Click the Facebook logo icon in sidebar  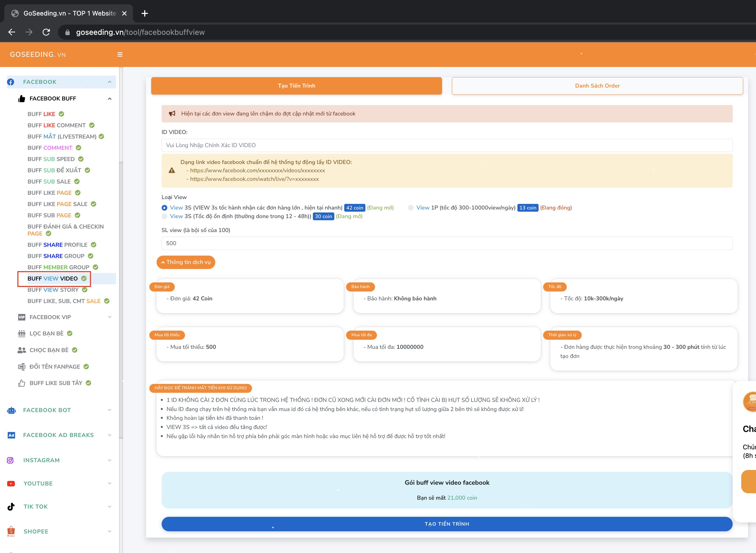pos(11,82)
